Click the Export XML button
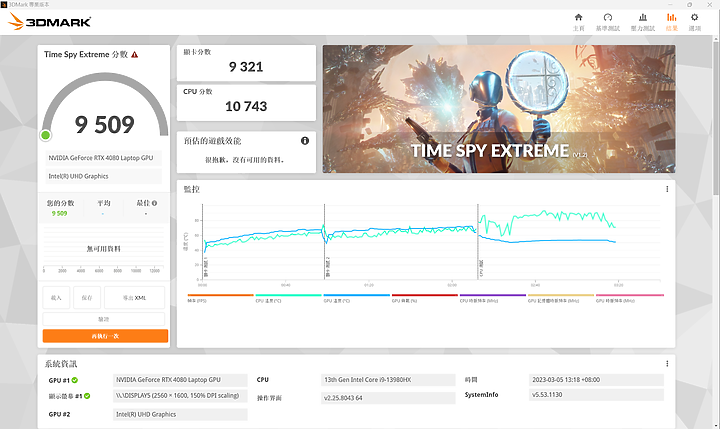The width and height of the screenshot is (720, 429). point(134,298)
